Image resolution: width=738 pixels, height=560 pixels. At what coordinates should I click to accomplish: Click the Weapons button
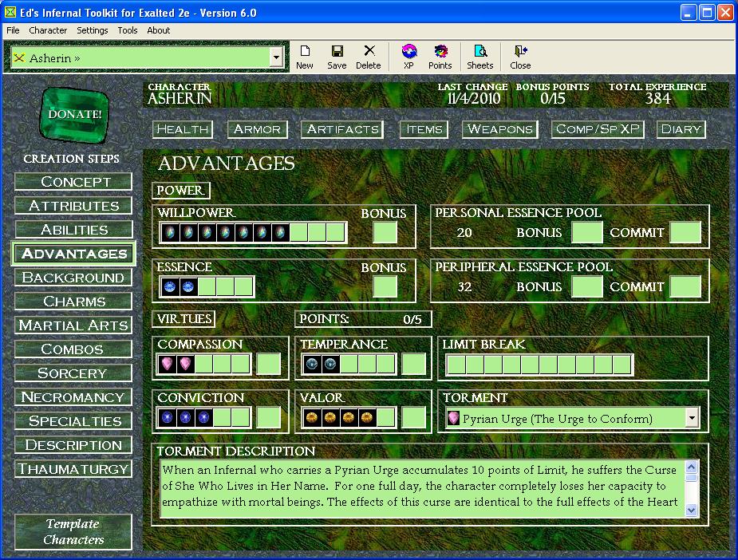click(499, 129)
